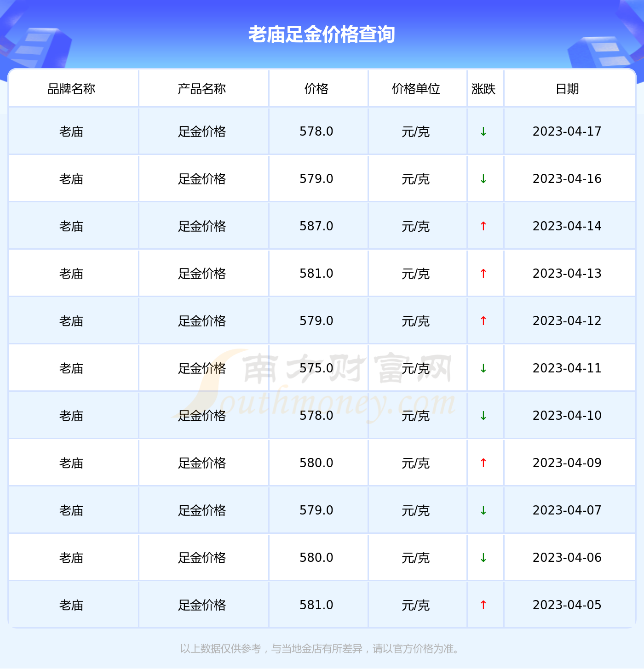Click price 581.0 in the 2023-04-05 row

click(316, 605)
